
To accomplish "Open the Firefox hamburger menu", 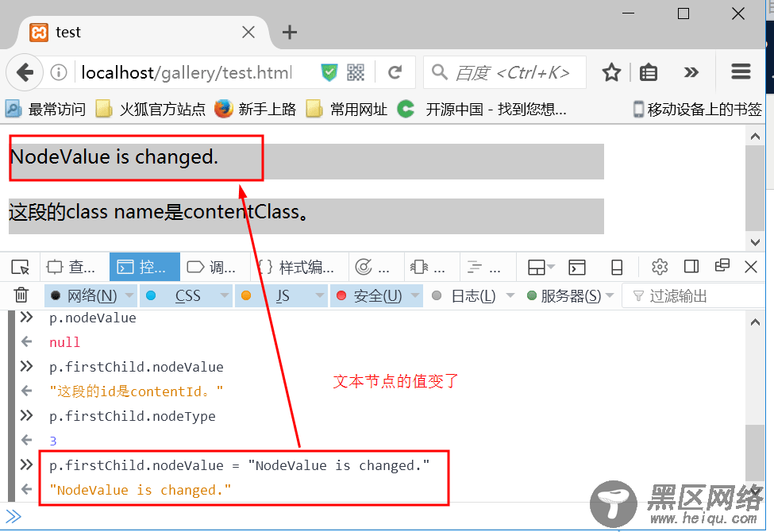I will point(741,72).
